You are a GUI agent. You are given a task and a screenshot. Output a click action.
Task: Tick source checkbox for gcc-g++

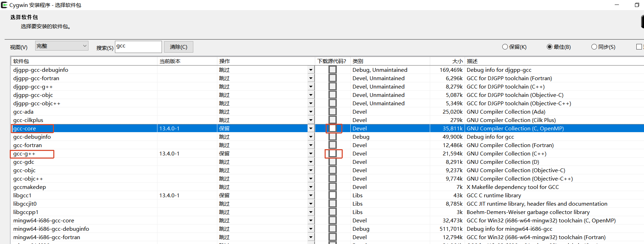pos(333,153)
